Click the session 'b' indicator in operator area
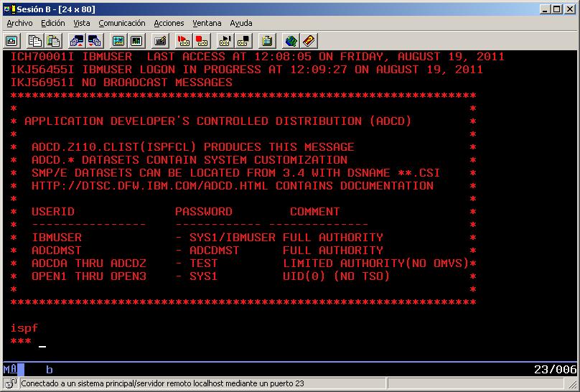 click(x=50, y=370)
